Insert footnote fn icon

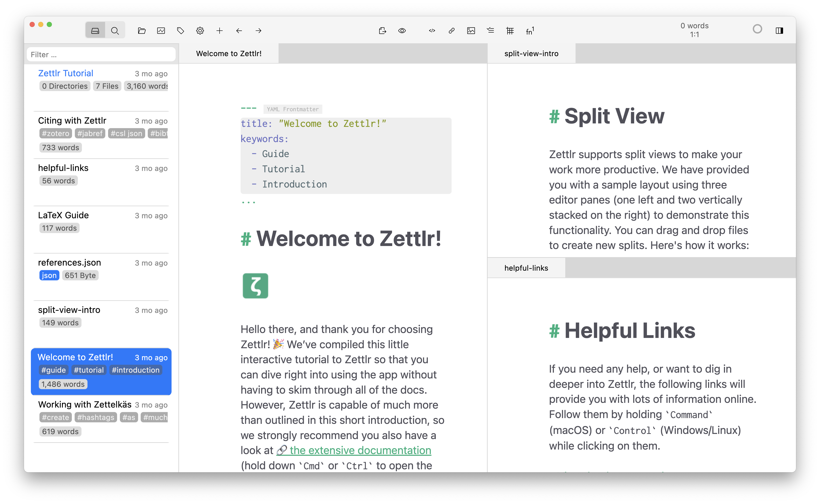[x=530, y=31]
